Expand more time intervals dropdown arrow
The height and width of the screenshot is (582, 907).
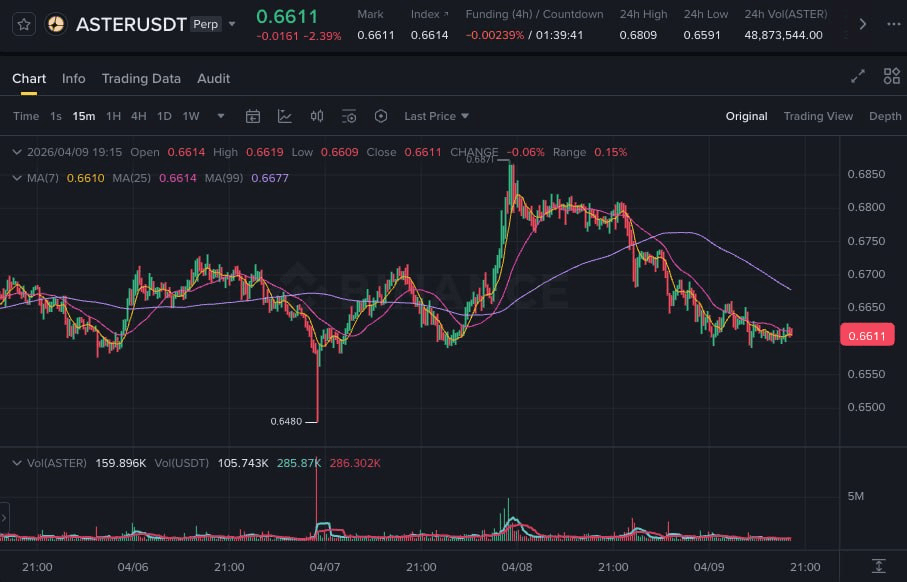[x=221, y=116]
